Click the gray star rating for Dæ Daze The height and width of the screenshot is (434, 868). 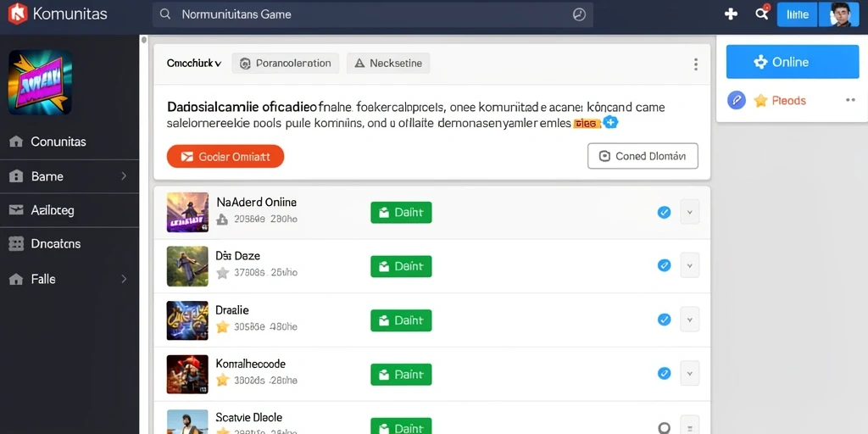223,272
